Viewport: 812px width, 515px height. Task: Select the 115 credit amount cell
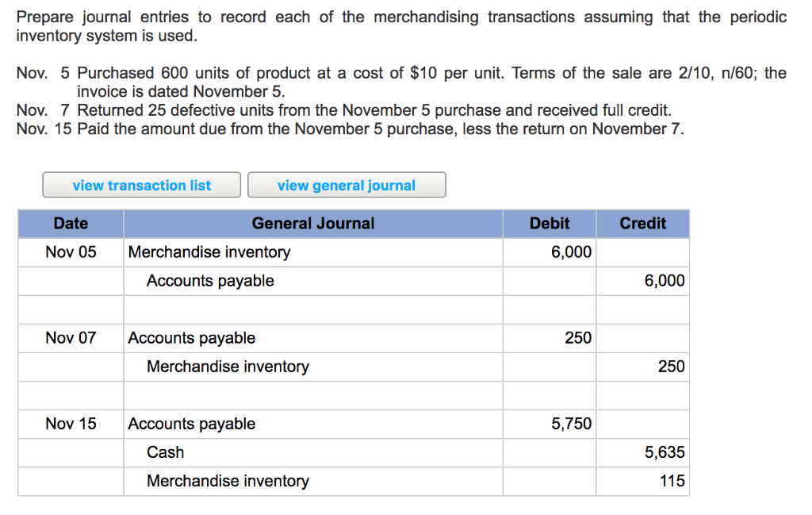pos(642,481)
